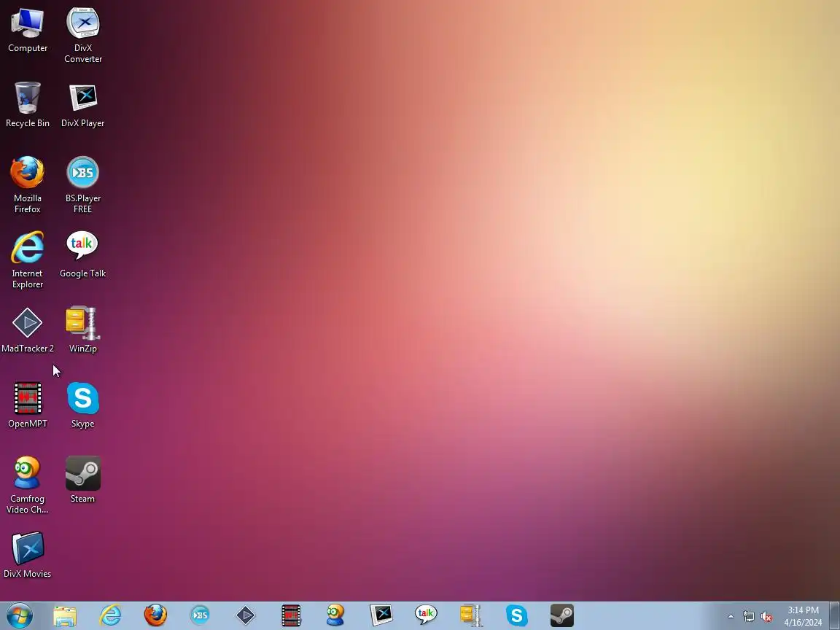Select the Internet Explorer desktop icon
The width and height of the screenshot is (840, 630).
pos(27,260)
